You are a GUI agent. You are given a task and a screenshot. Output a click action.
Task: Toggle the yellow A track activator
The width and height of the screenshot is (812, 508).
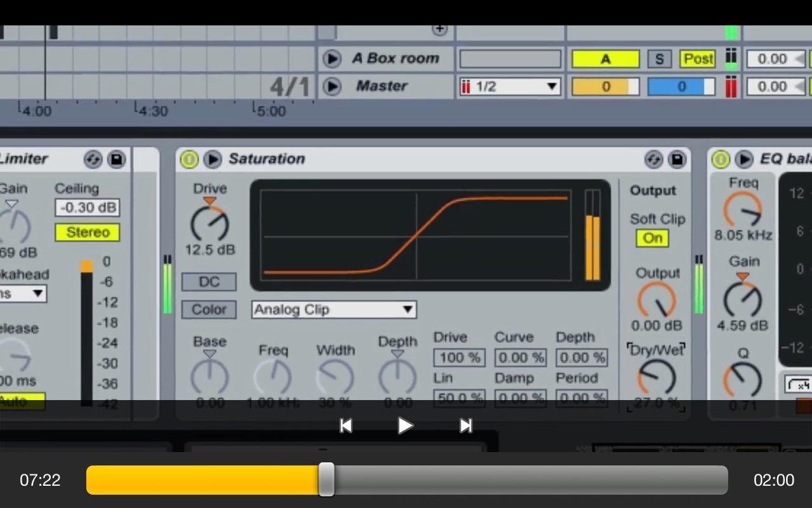tap(605, 59)
